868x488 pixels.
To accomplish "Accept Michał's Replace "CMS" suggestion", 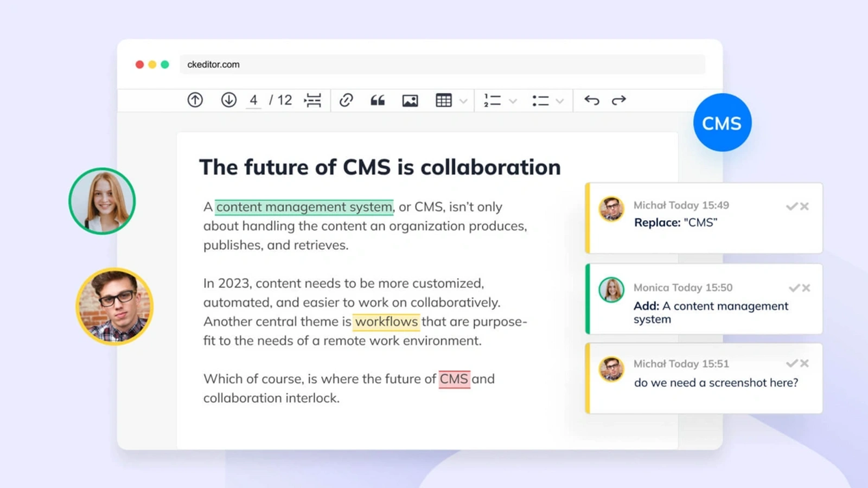I will pyautogui.click(x=792, y=206).
